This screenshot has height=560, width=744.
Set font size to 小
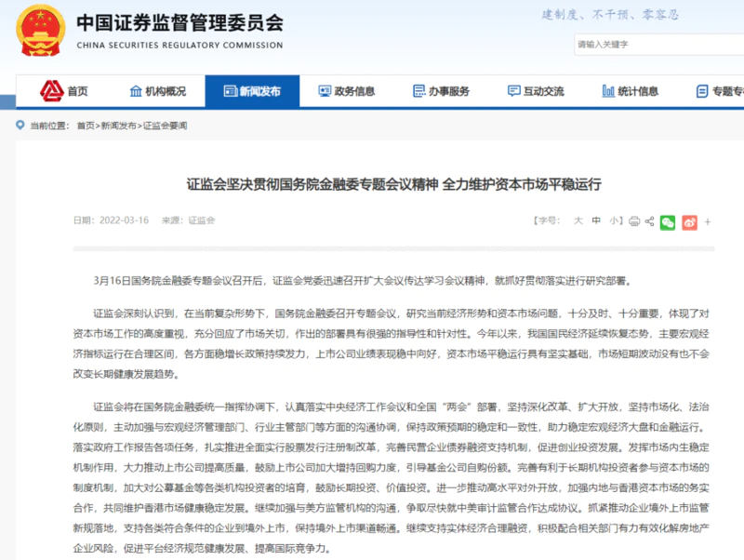(x=614, y=220)
